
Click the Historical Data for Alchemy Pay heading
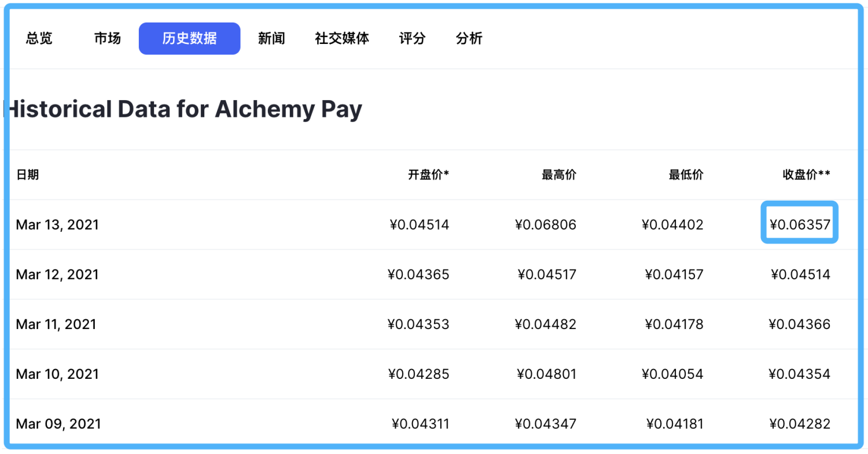click(184, 109)
